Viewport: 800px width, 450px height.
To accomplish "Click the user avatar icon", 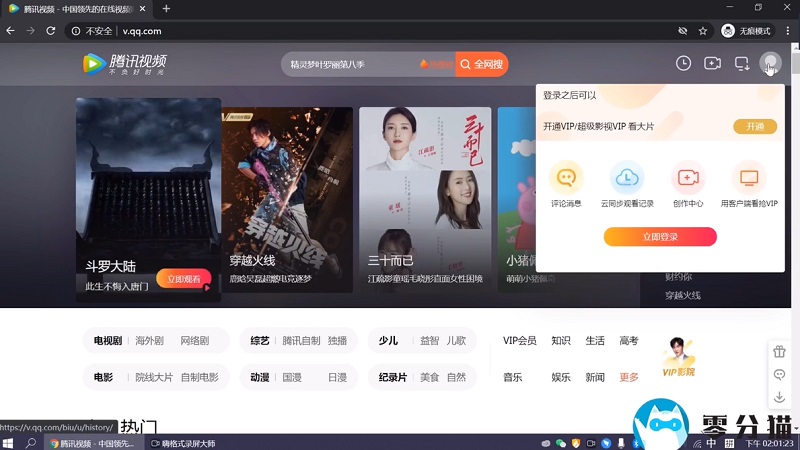I will [x=770, y=63].
